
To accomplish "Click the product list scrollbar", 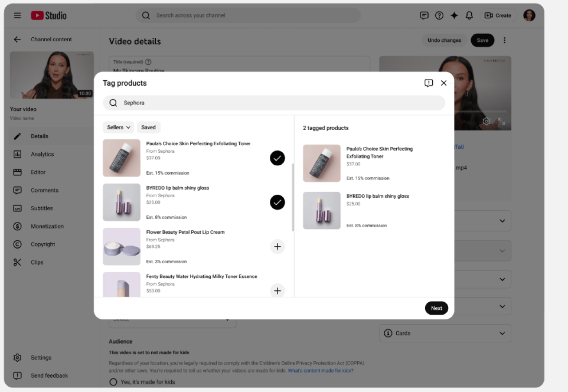I will [x=292, y=198].
